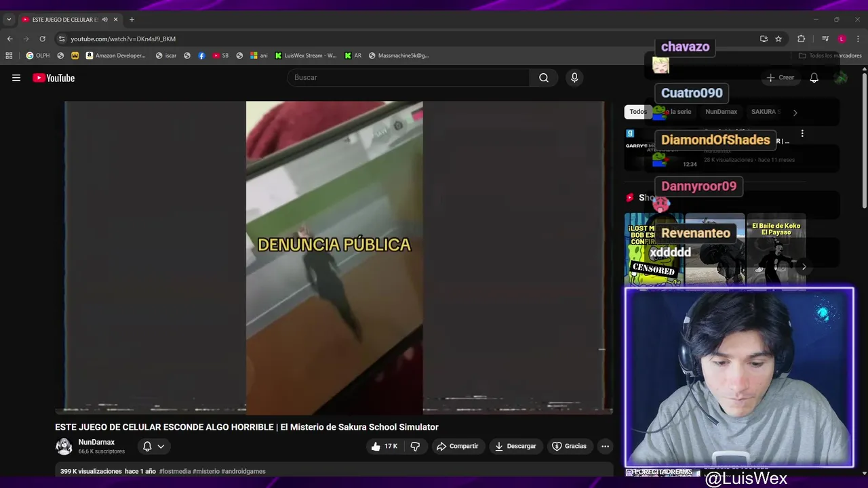
Task: Open the OLPH bookmark
Action: point(37,56)
